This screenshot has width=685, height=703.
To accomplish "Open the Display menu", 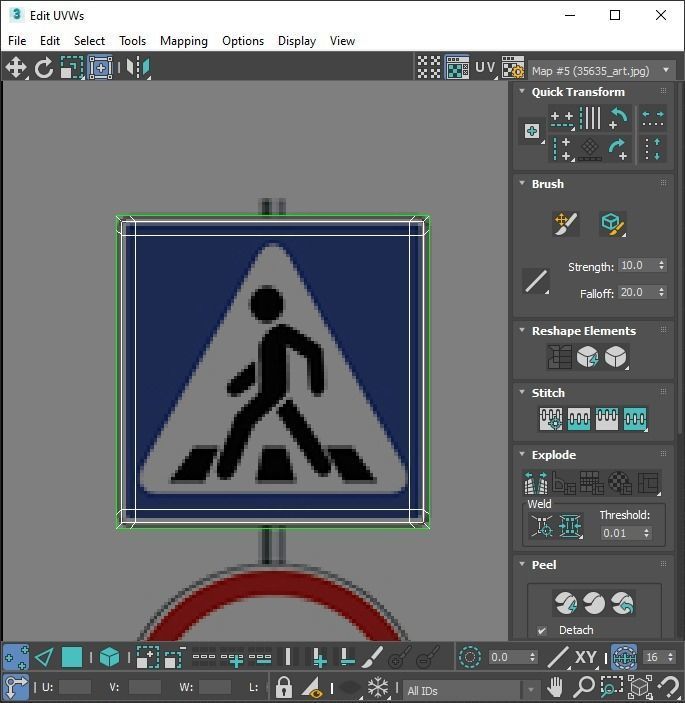I will [x=297, y=41].
